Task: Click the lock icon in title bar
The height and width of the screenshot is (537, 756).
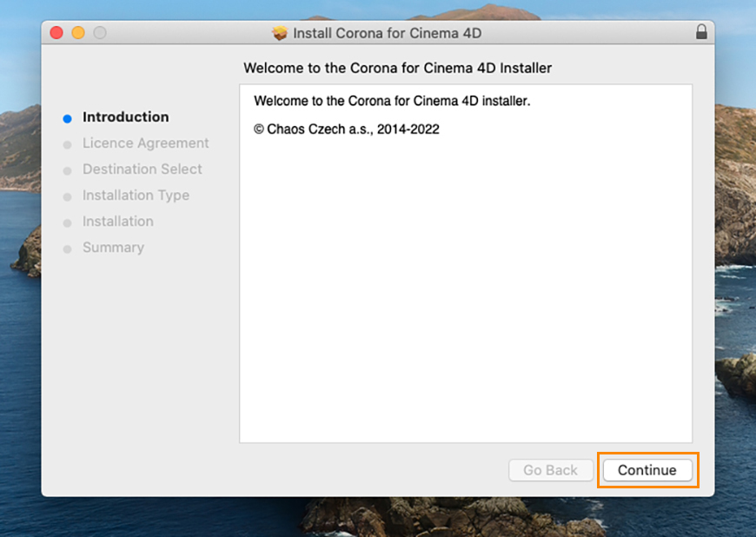Action: (701, 32)
